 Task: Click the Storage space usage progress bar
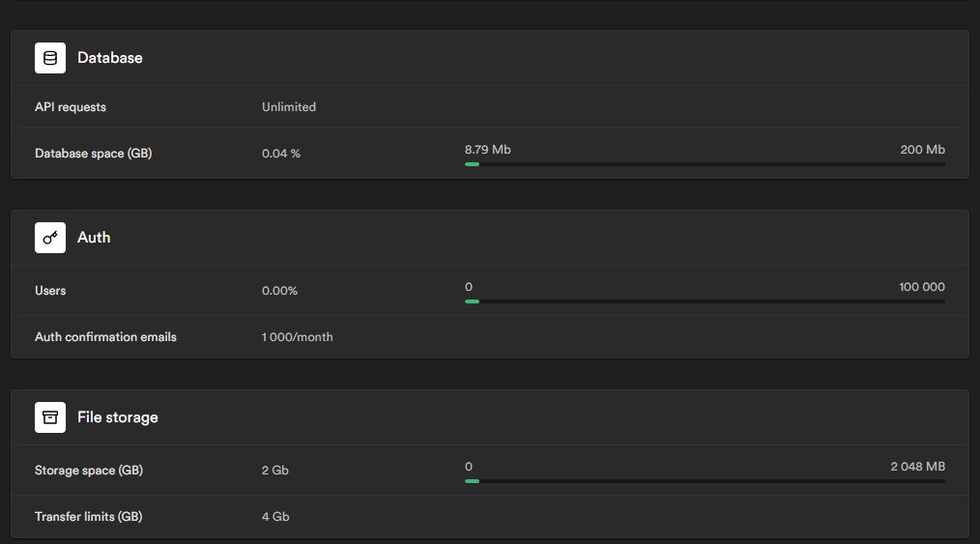[x=705, y=481]
